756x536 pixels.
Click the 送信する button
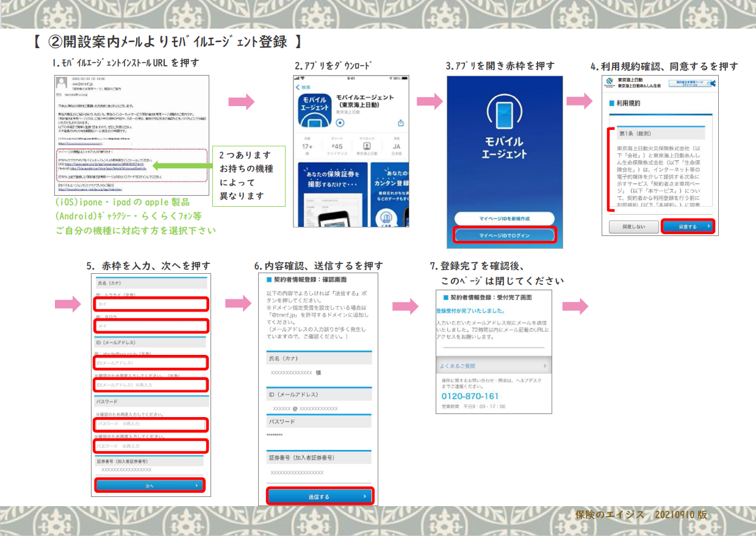[320, 496]
